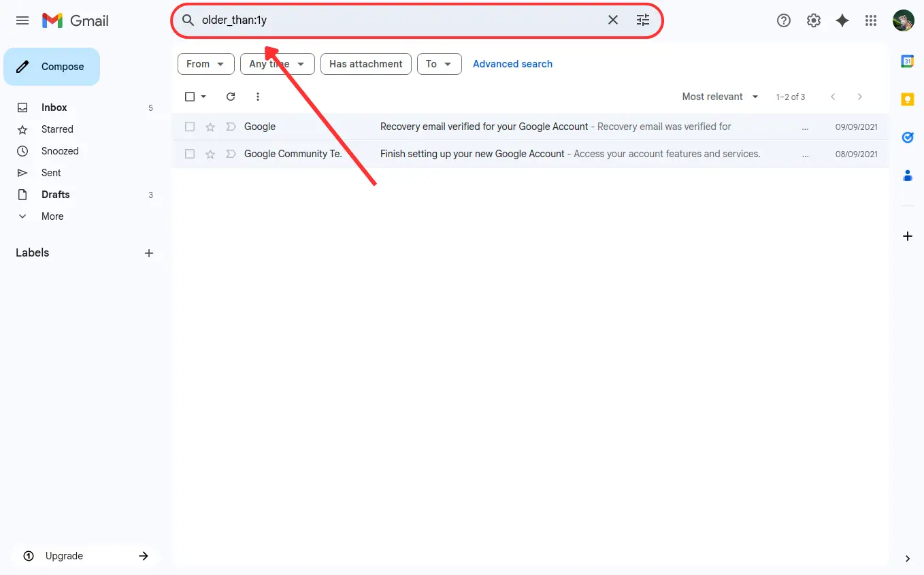This screenshot has width=924, height=575.
Task: Launch Gemini sparkle icon
Action: coord(842,20)
